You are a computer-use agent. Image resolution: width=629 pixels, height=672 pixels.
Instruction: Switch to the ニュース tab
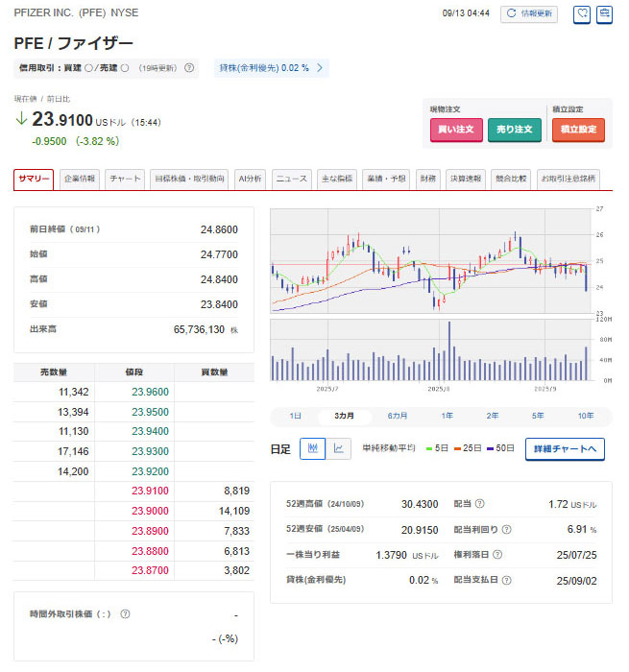coord(291,179)
